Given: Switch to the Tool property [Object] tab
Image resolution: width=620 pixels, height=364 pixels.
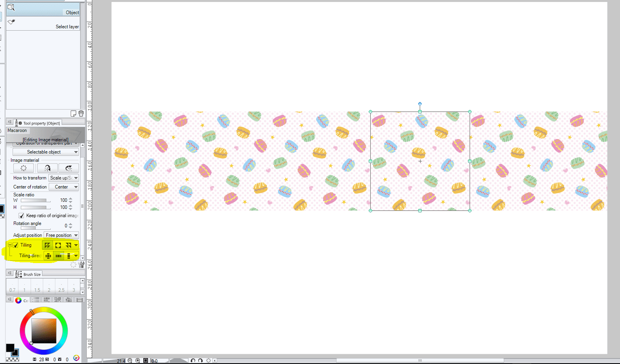Looking at the screenshot, I should point(38,123).
